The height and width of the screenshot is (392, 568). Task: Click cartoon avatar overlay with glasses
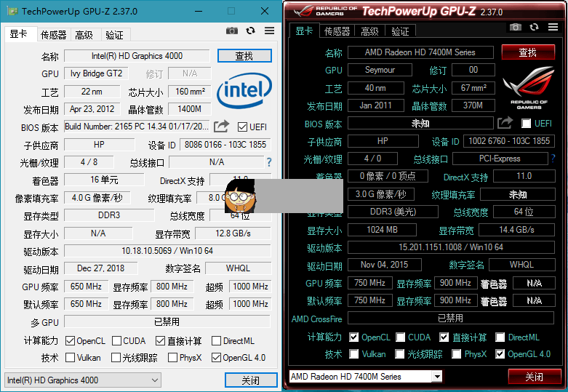[241, 196]
